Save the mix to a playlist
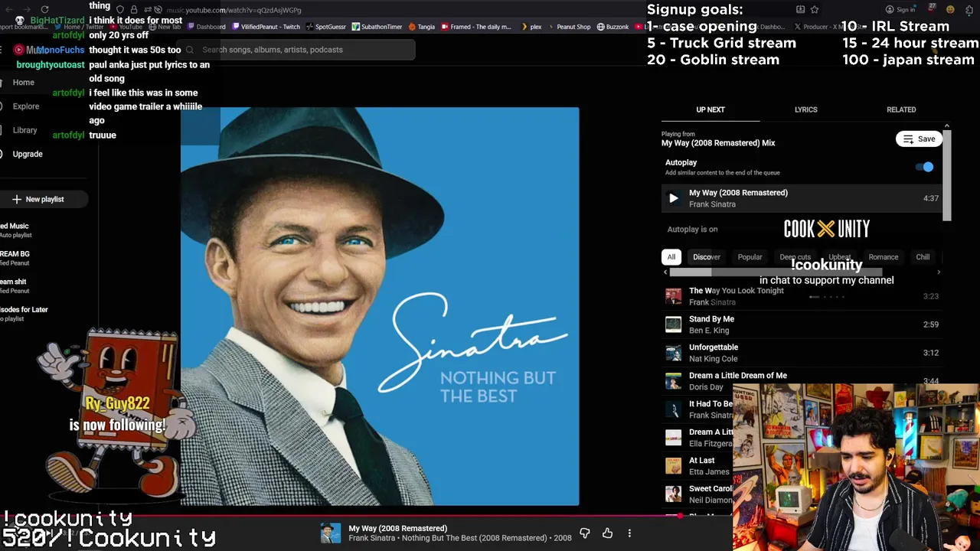 click(x=919, y=139)
